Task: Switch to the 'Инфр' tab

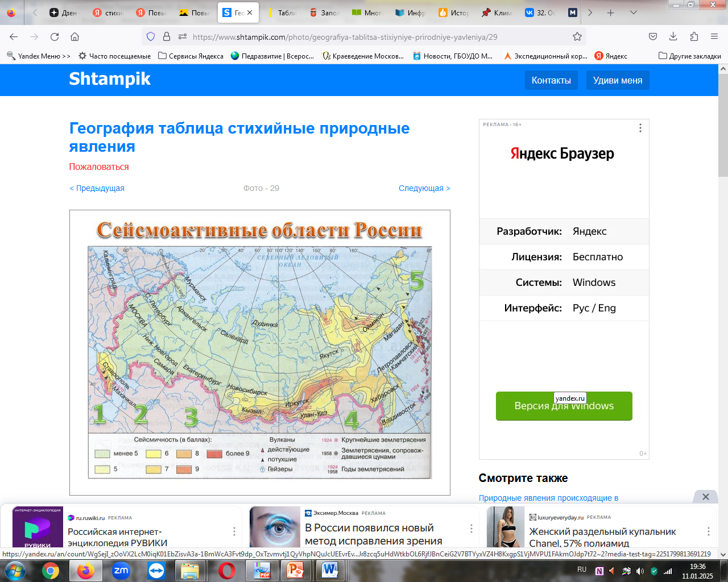Action: point(411,13)
